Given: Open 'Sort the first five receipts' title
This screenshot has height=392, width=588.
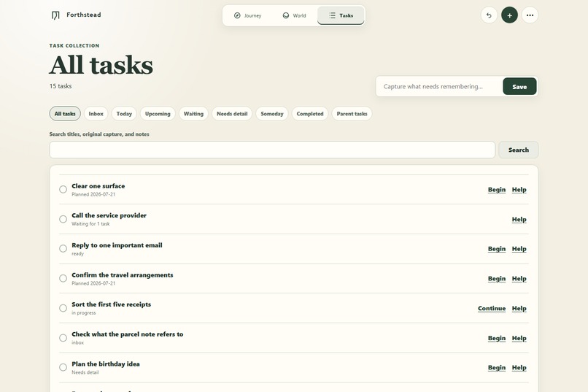Looking at the screenshot, I should [112, 304].
